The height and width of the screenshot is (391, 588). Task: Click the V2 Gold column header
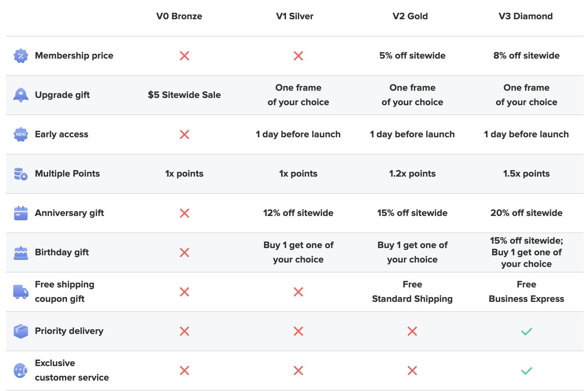click(410, 16)
